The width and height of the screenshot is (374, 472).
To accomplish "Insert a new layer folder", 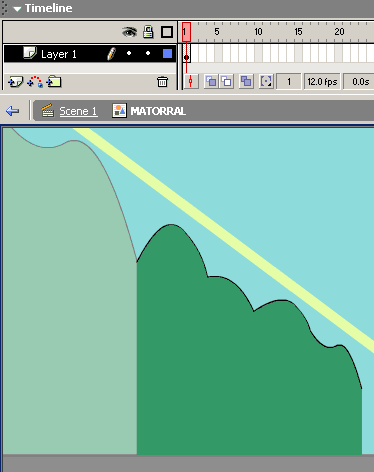I will (x=54, y=82).
